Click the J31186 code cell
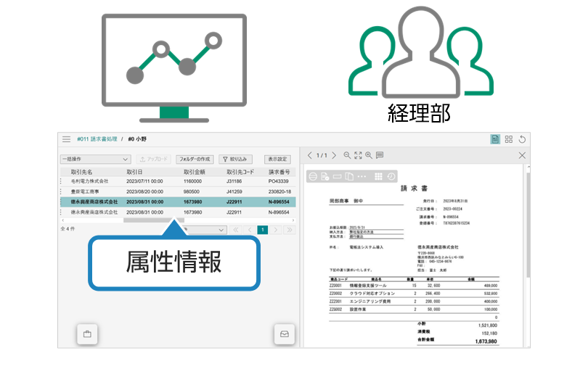Screen dimensions: 588x369 pos(234,181)
